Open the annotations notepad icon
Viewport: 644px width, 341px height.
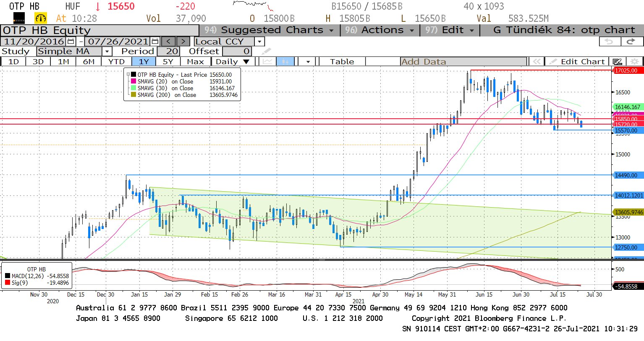617,61
